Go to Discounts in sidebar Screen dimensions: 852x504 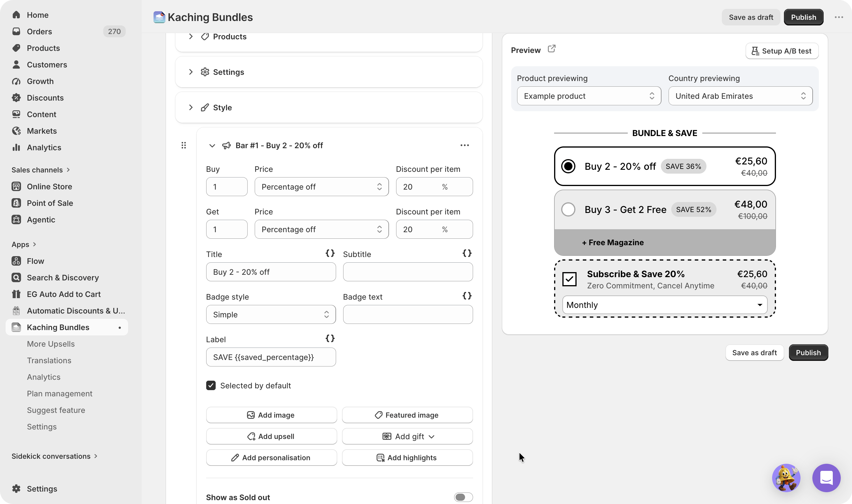45,98
